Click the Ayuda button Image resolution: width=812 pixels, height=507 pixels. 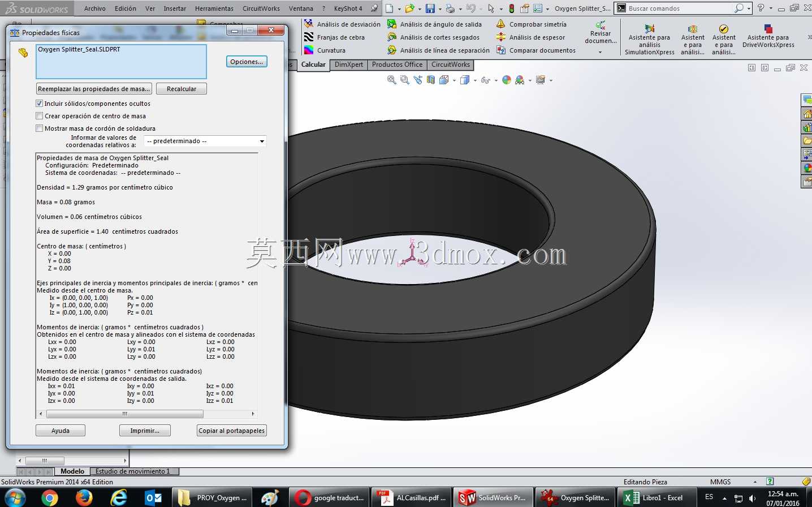pos(61,431)
